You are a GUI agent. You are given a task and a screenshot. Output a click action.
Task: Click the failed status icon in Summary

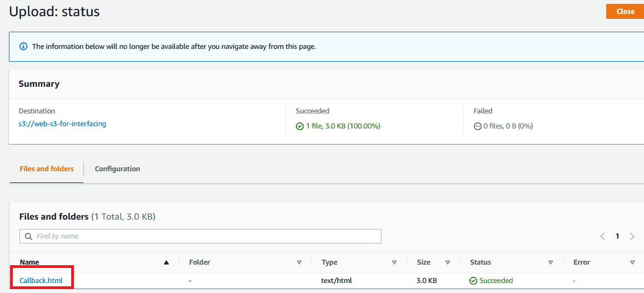[x=477, y=126]
